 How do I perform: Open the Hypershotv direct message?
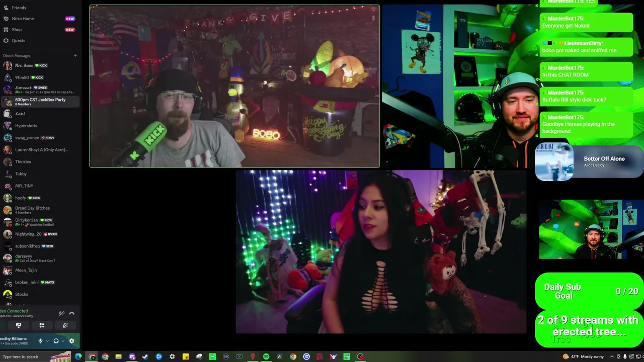pyautogui.click(x=40, y=126)
